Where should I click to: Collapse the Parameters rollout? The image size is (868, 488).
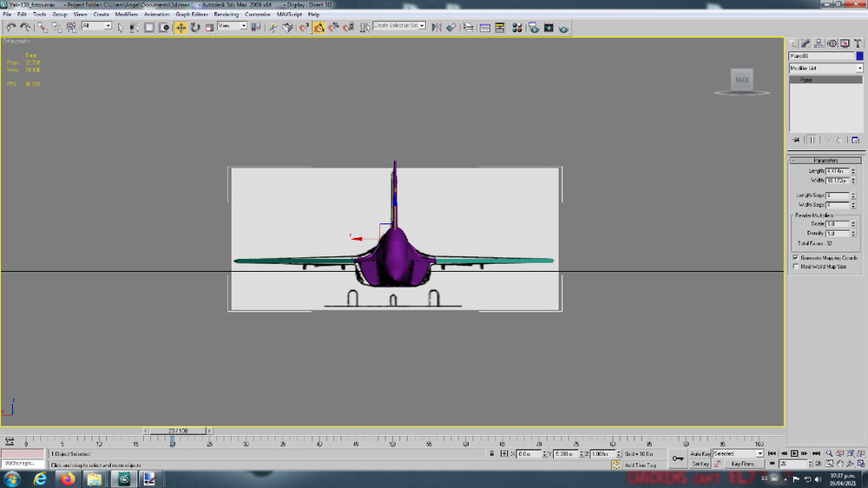click(x=825, y=160)
